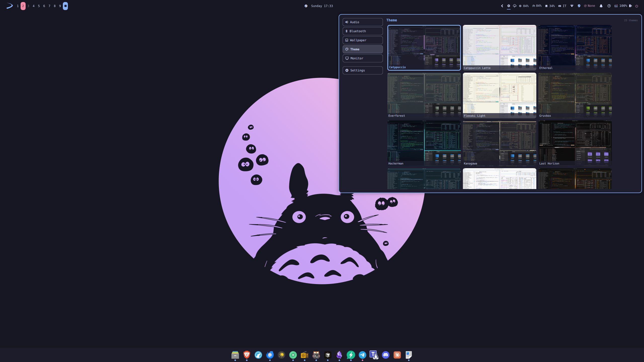Screen dimensions: 644x362
Task: Switch to workspace 4
Action: (x=33, y=6)
